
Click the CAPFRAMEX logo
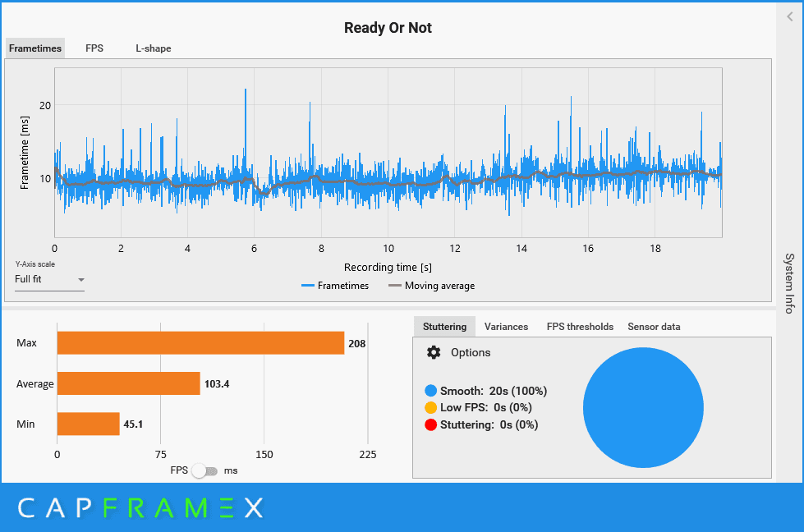(x=140, y=508)
